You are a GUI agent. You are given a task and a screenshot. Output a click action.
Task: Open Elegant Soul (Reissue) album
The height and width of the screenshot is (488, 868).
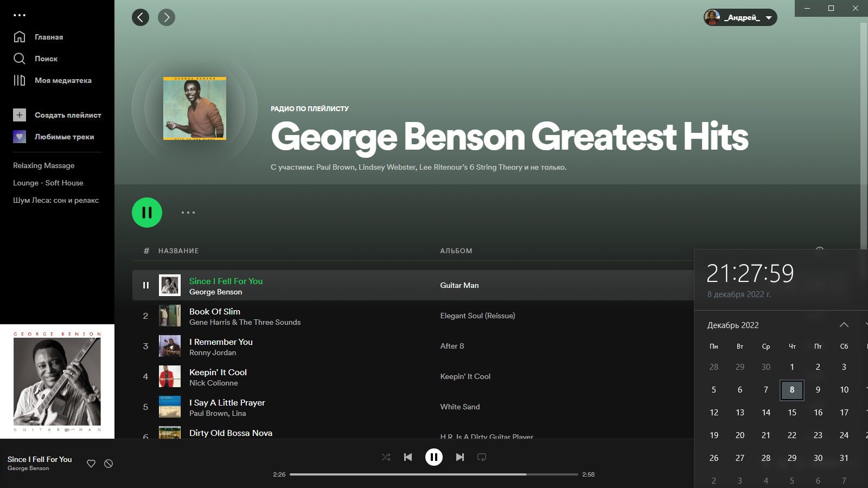478,316
